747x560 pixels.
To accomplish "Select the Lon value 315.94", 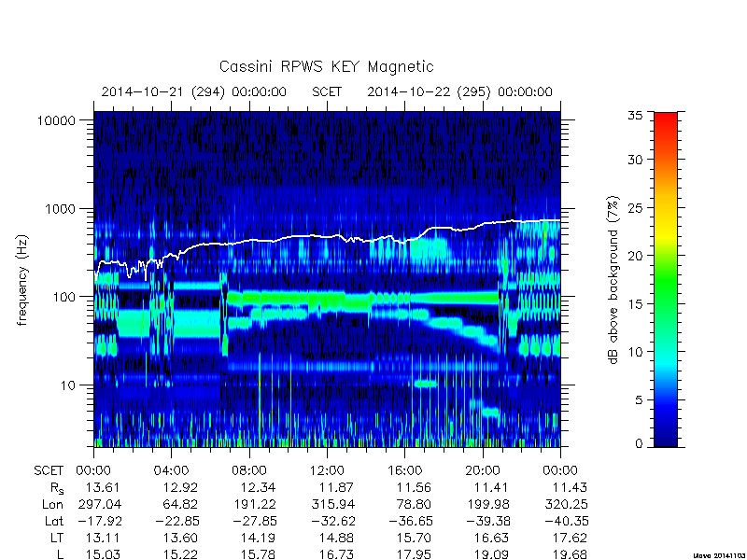I will pos(334,504).
